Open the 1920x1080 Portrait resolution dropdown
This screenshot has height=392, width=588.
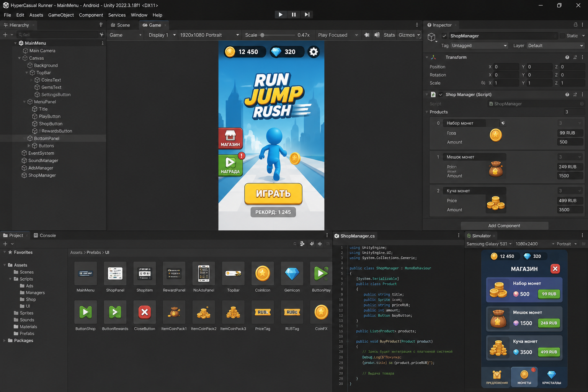209,35
